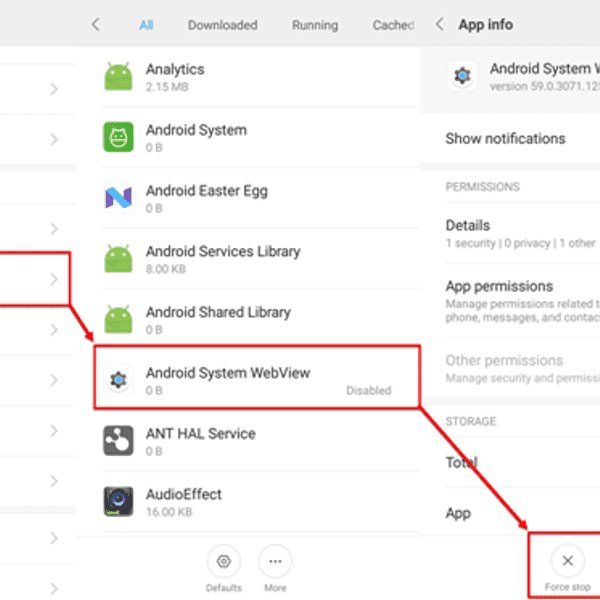Tap the 'Android System' app name

(196, 130)
